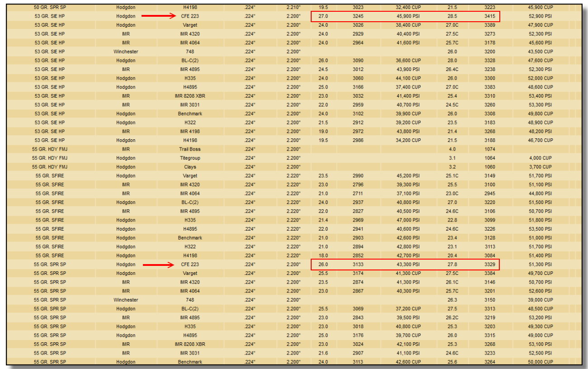The image size is (588, 369).
Task: Click the 55 GR. HDY FMJ cell in the Trail Boss row
Action: pos(50,149)
